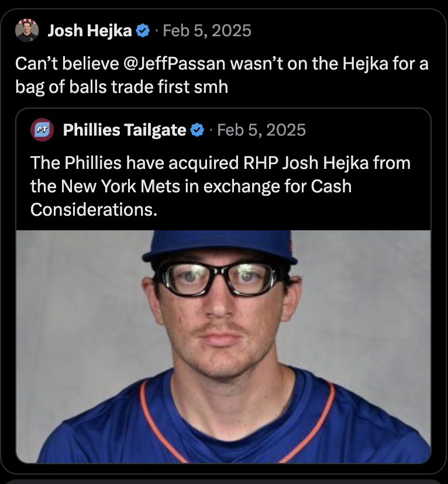Click Josh Hejka's profile avatar
This screenshot has height=484, width=448.
[x=27, y=30]
